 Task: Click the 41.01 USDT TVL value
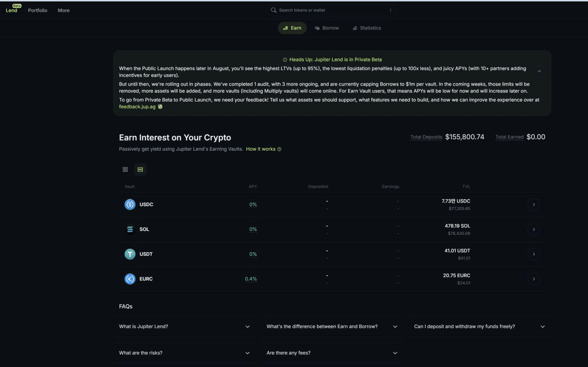click(457, 251)
